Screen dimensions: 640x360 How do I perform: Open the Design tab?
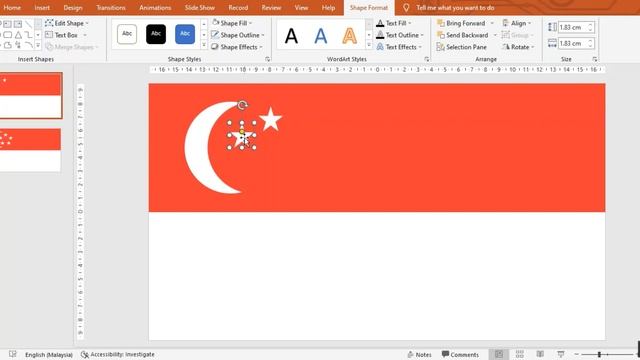[73, 8]
